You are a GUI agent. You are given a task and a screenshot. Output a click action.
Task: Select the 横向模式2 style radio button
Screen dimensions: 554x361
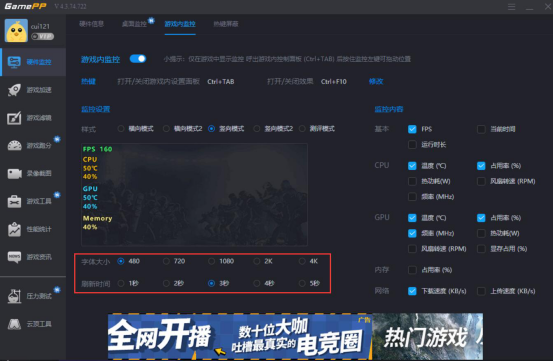166,129
